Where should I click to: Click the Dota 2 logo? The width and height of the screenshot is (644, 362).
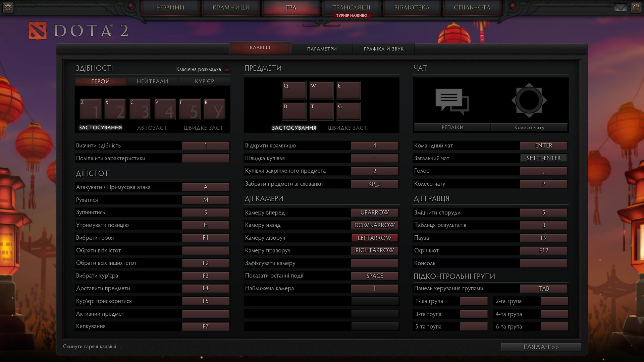[78, 31]
